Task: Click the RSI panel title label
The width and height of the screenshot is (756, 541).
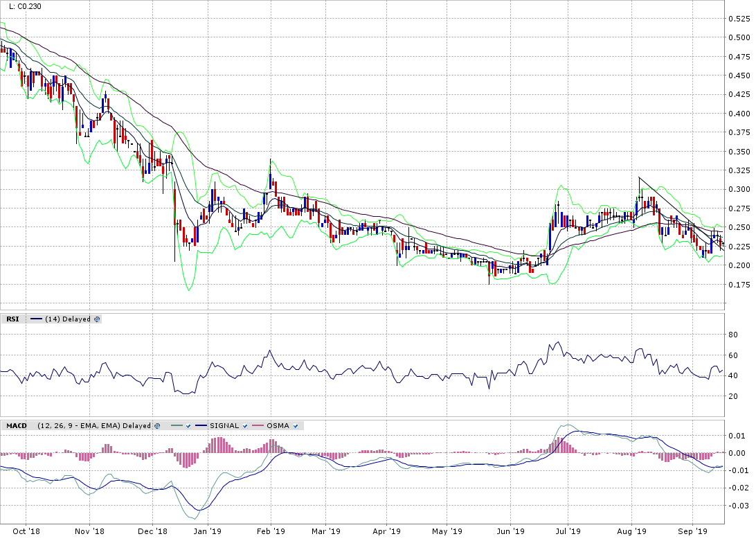Action: (12, 319)
